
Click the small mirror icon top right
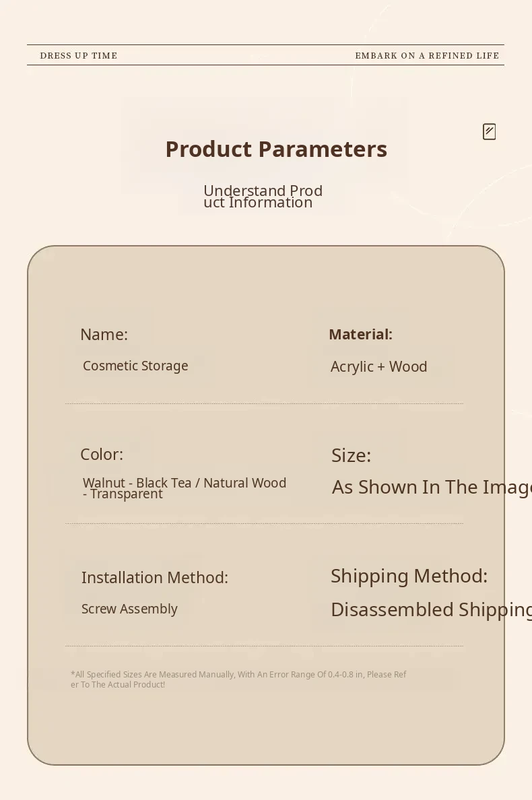(x=490, y=131)
